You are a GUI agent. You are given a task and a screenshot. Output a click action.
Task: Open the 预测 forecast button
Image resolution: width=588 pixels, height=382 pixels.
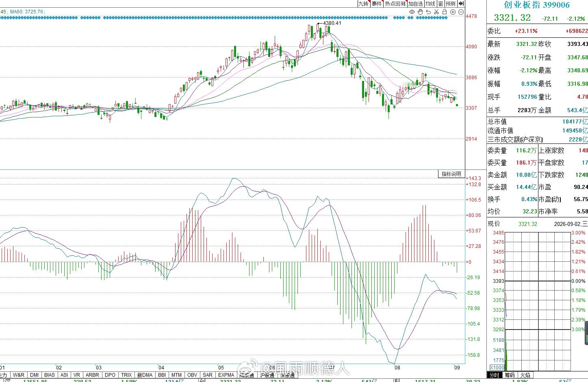[451, 4]
